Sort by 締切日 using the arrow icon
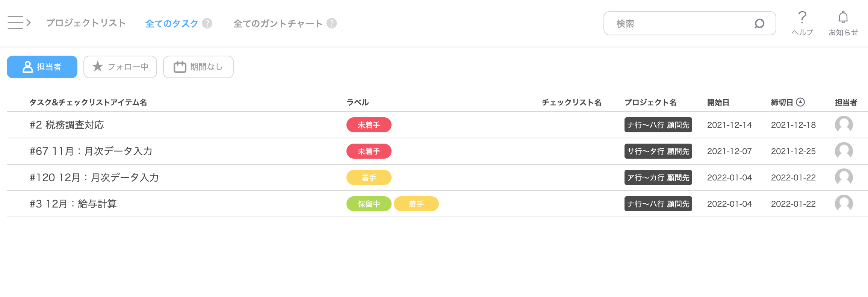Image resolution: width=868 pixels, height=297 pixels. (800, 102)
